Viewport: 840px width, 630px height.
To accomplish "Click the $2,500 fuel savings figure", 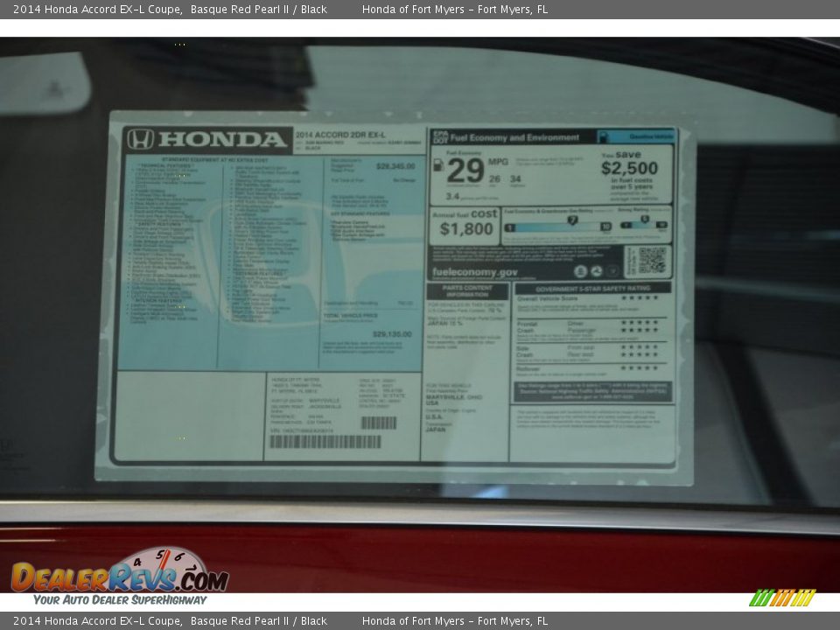I will pos(629,168).
